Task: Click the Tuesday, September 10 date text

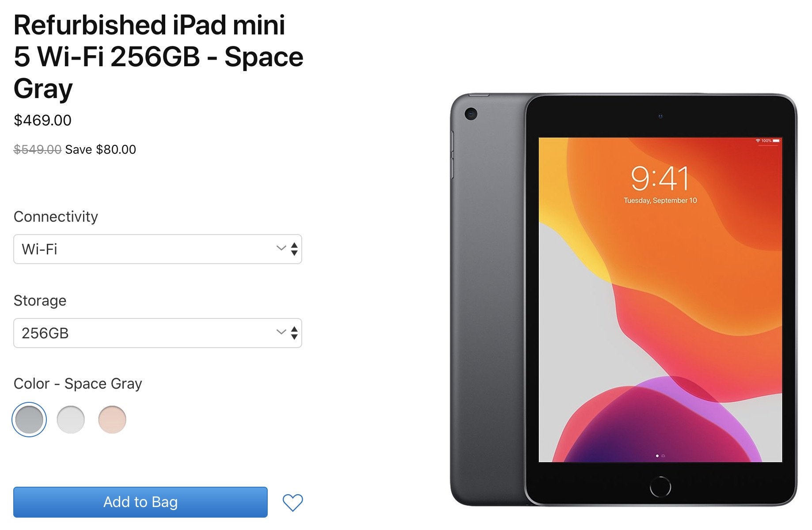Action: [660, 201]
